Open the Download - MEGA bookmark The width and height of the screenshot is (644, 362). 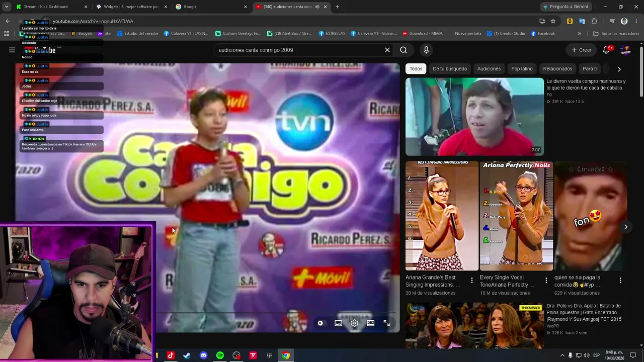pyautogui.click(x=423, y=34)
